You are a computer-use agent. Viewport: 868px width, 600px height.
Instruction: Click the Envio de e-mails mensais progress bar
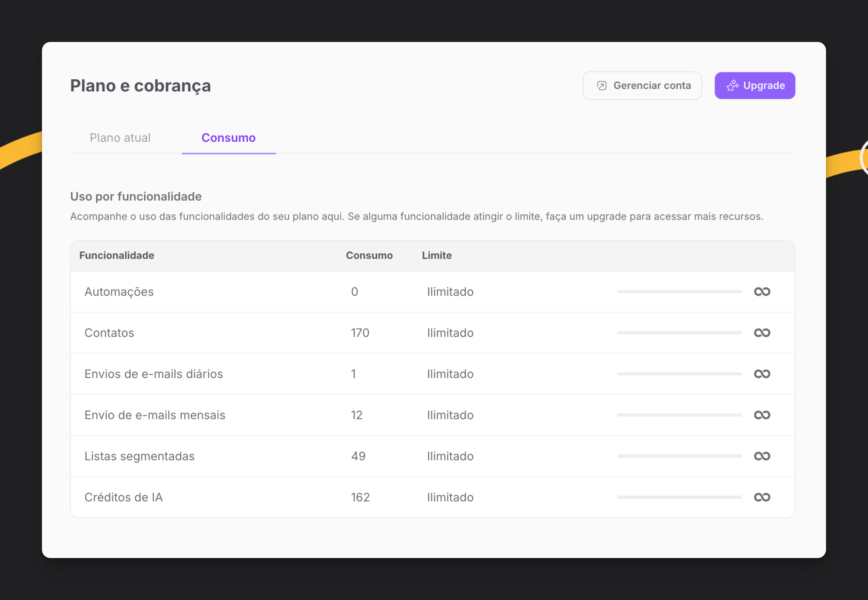point(679,415)
